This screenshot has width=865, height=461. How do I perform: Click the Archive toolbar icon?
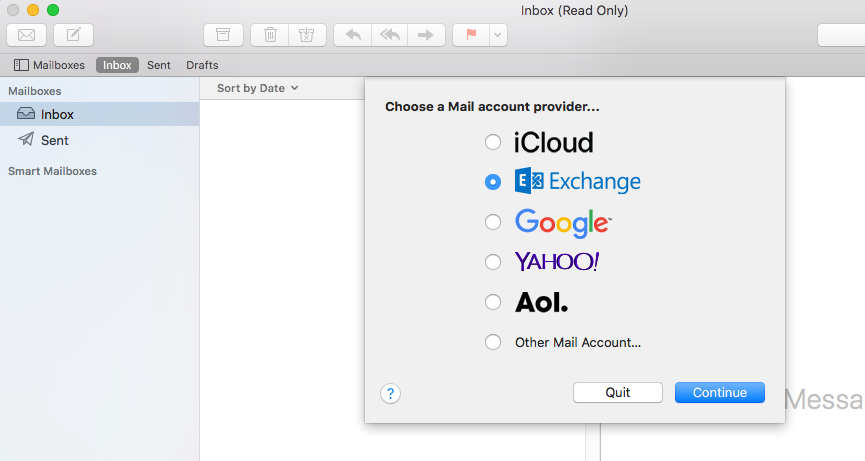223,35
